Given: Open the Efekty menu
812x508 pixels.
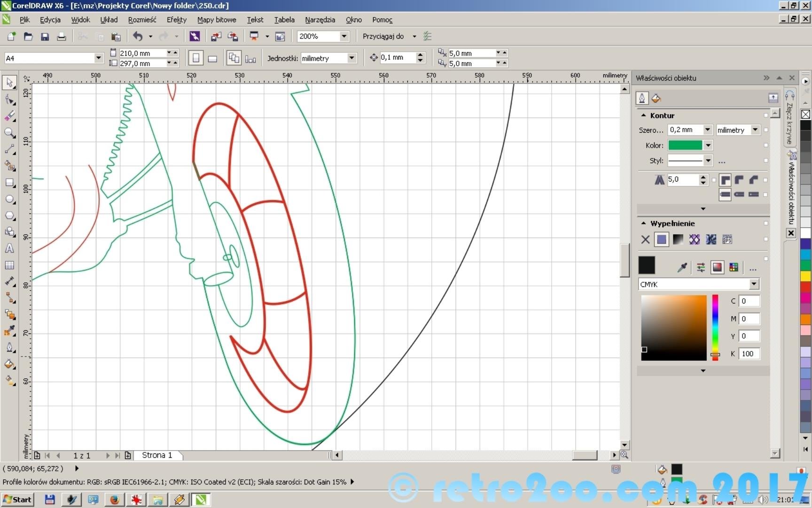Looking at the screenshot, I should pyautogui.click(x=176, y=20).
